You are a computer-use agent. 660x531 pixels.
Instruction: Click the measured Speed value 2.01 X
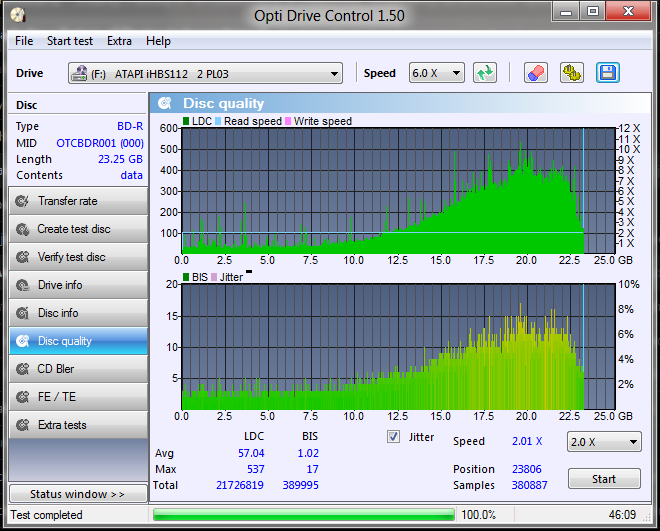click(x=527, y=441)
